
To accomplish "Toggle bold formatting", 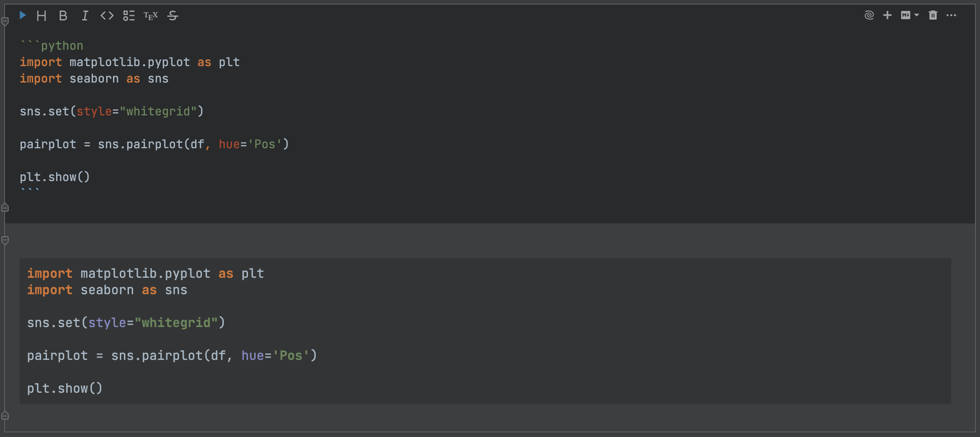I will coord(63,16).
